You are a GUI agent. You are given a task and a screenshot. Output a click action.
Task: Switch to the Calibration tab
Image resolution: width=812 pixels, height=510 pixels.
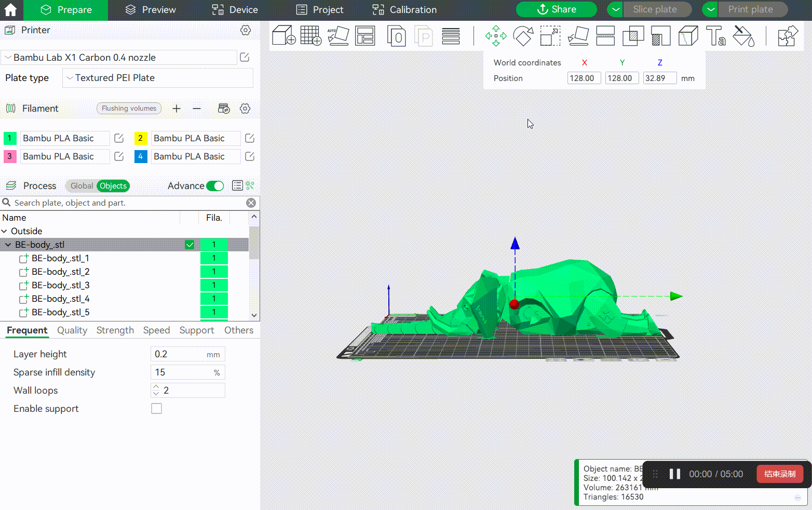(405, 10)
